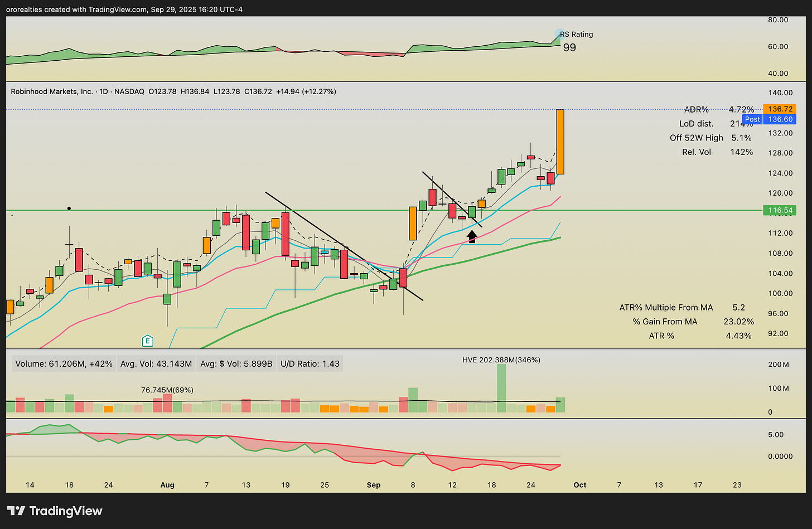Click the 'Avg: $ Vol: 5.899B' label
The height and width of the screenshot is (529, 812).
coord(236,364)
